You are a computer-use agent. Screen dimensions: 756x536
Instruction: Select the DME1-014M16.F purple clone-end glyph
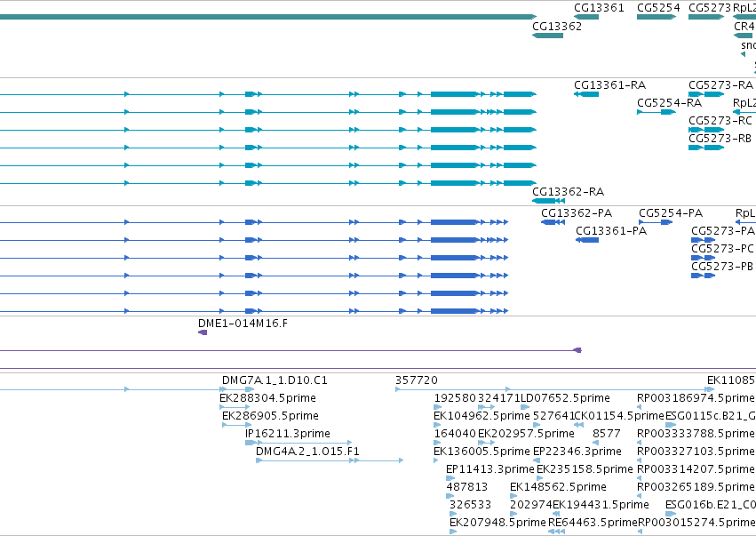[x=203, y=332]
